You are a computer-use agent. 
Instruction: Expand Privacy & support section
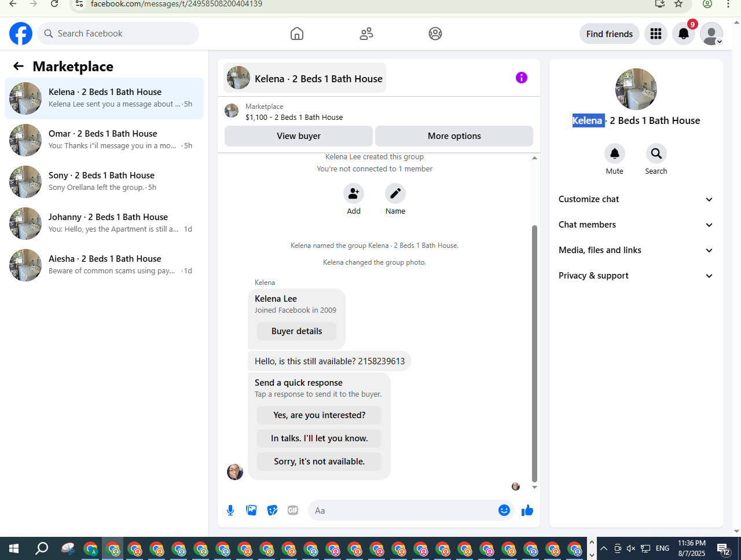pyautogui.click(x=636, y=276)
